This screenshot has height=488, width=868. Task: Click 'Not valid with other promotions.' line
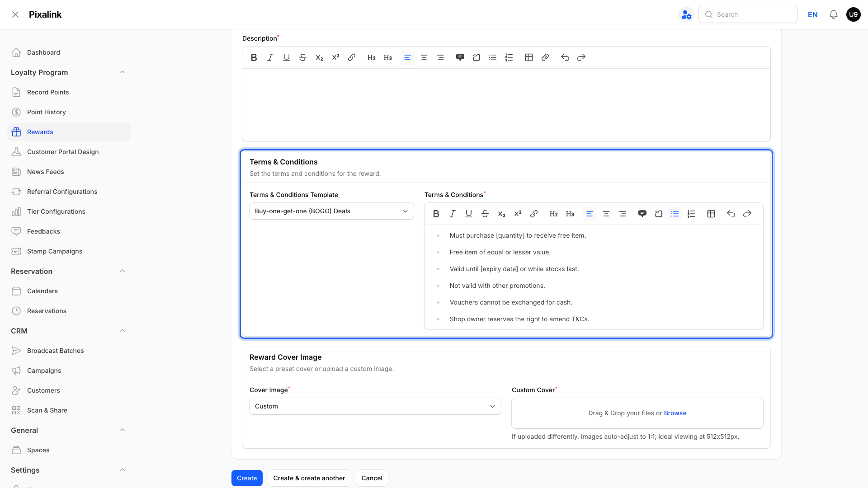[x=497, y=286]
